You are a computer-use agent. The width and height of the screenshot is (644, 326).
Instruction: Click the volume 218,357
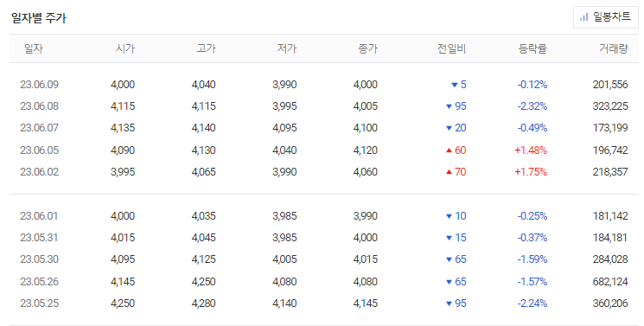(x=610, y=172)
